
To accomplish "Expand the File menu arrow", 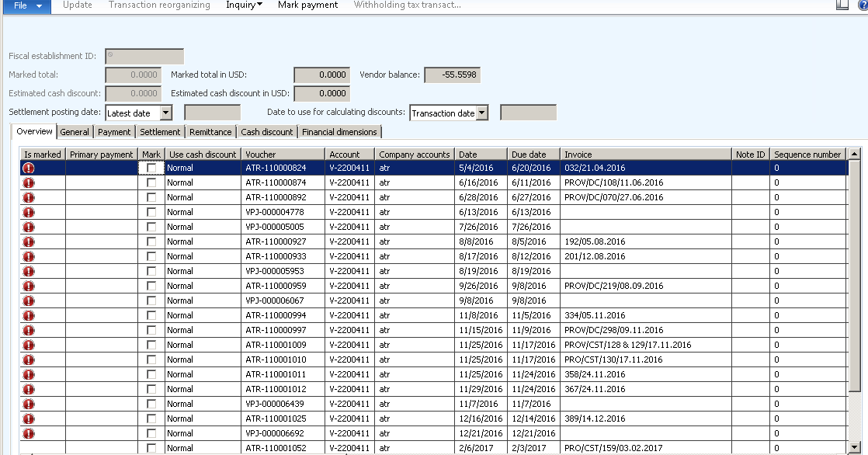I will tap(37, 5).
